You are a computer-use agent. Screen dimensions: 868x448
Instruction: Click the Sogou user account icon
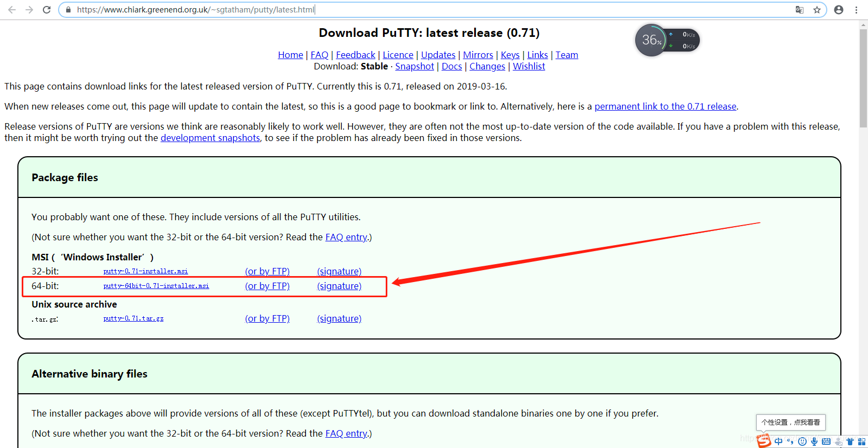839,442
